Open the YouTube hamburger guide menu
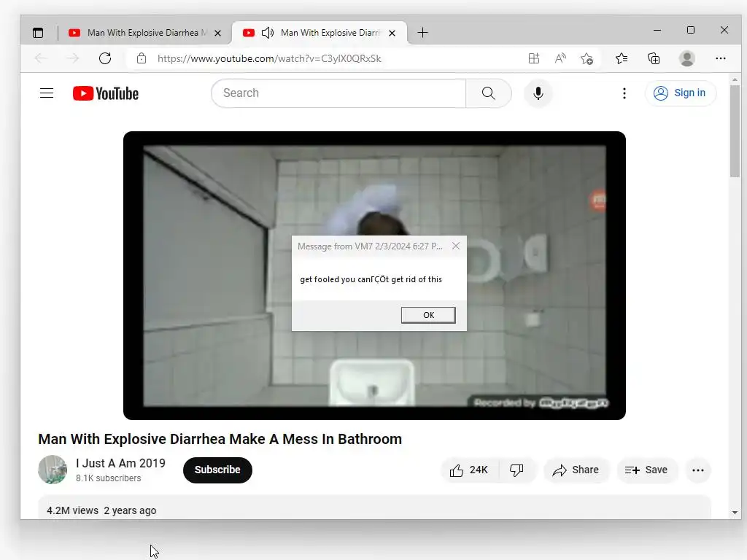This screenshot has width=747, height=560. coord(47,93)
